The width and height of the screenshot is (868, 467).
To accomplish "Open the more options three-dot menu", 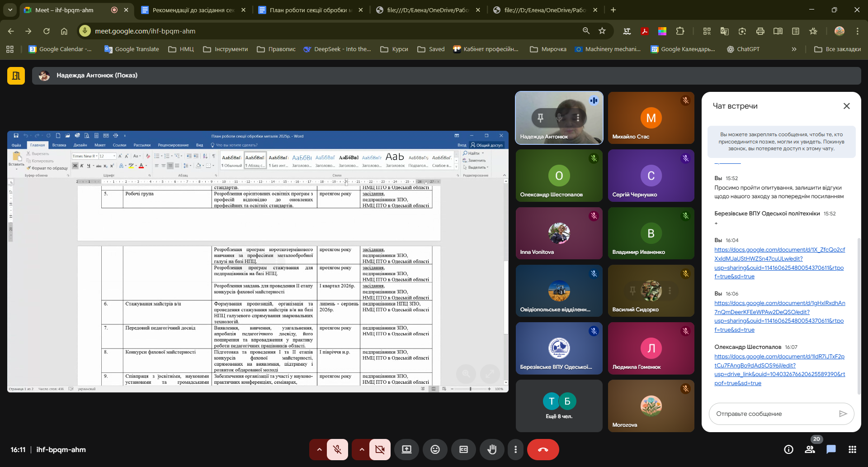I will point(515,449).
